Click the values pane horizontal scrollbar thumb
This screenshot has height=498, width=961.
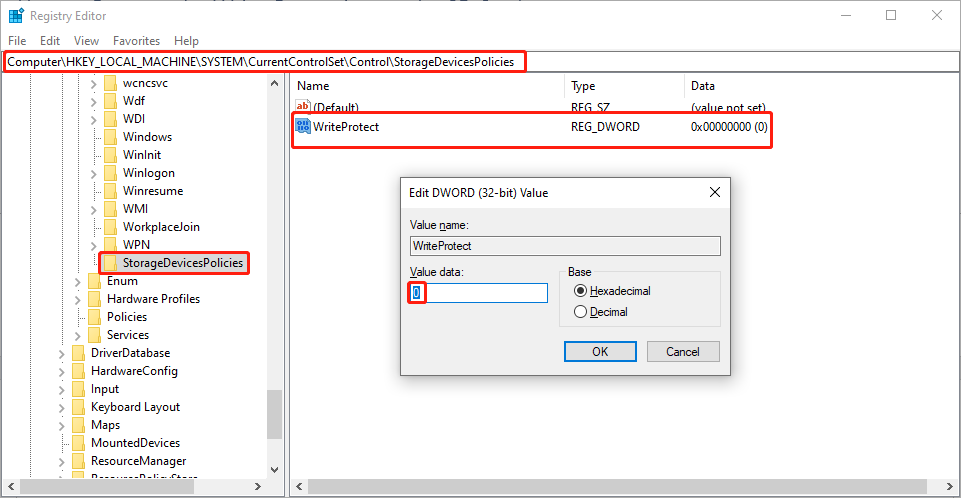(617, 486)
